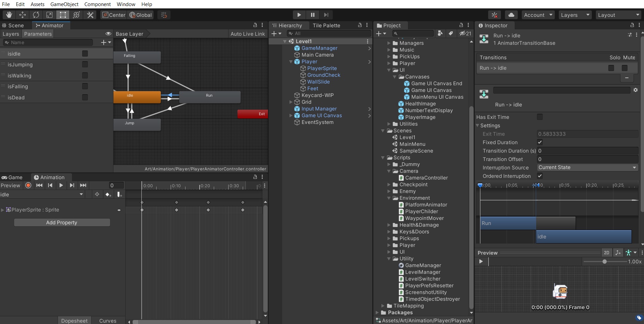Collapse the Player object in Hierarchy
644x324 pixels.
pyautogui.click(x=291, y=62)
